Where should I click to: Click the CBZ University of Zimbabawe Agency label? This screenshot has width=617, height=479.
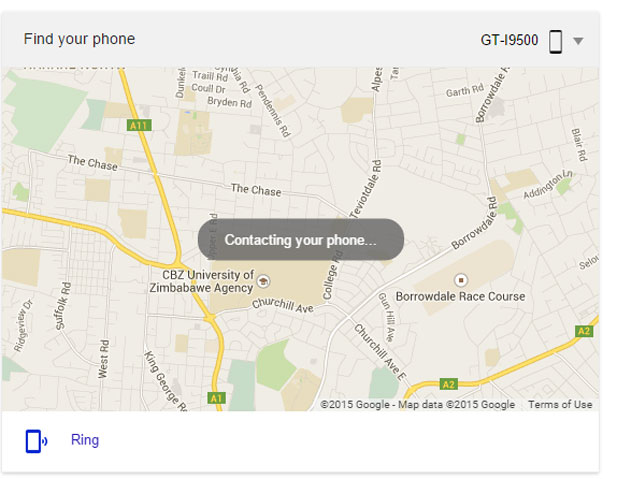click(202, 281)
